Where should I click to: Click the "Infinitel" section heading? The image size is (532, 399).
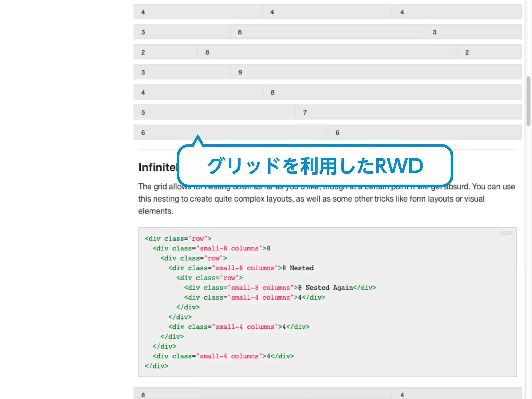tap(157, 167)
